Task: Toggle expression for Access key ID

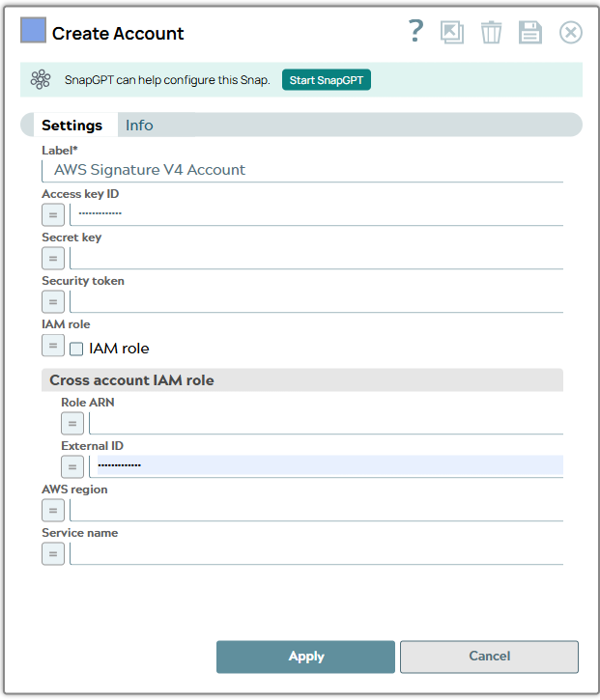Action: click(53, 214)
